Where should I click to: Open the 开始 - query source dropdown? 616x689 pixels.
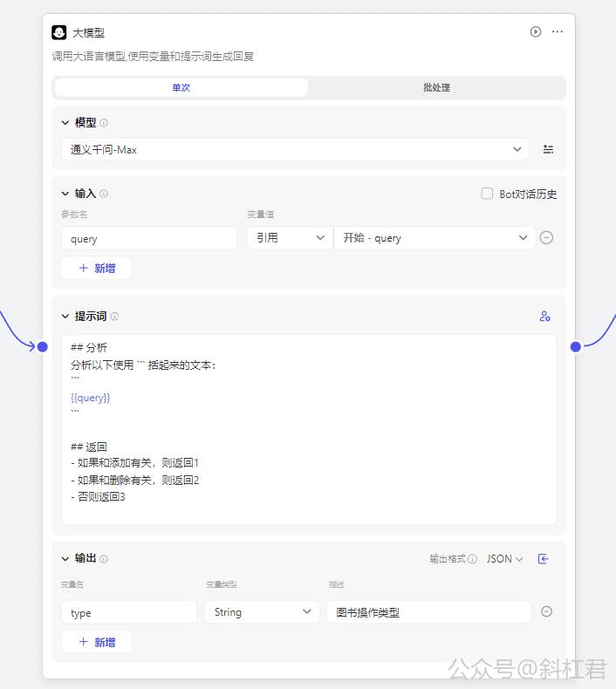coord(435,238)
